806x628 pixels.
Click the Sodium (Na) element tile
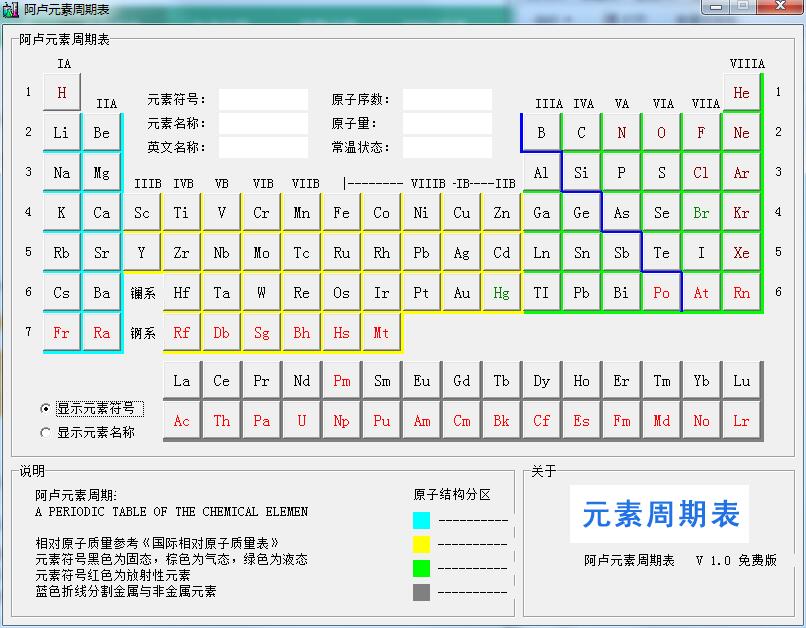click(61, 172)
